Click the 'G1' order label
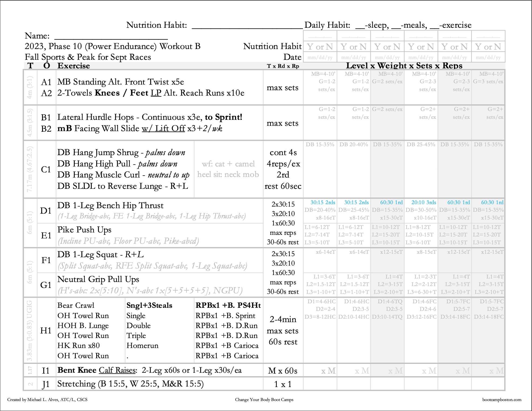Image resolution: width=532 pixels, height=411 pixels. (x=46, y=285)
